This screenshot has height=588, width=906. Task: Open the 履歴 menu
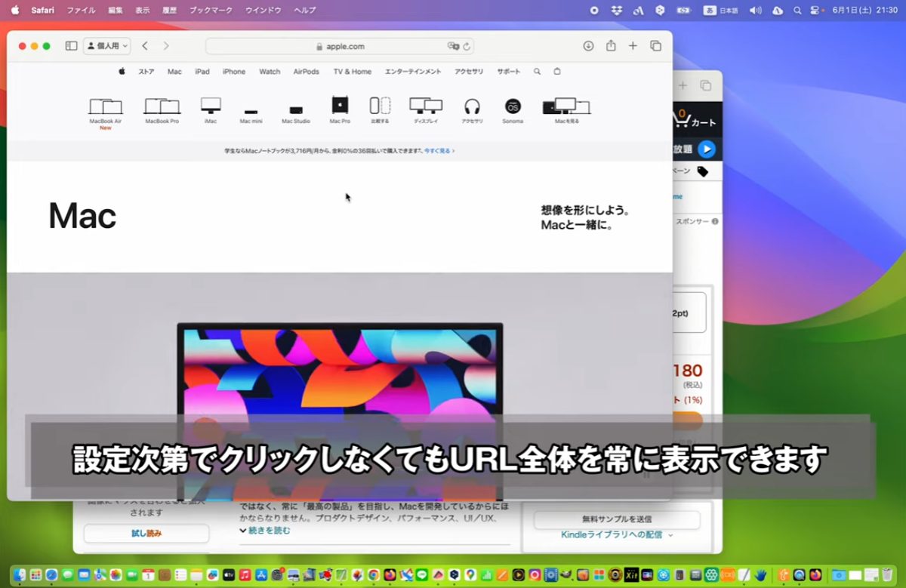point(170,11)
